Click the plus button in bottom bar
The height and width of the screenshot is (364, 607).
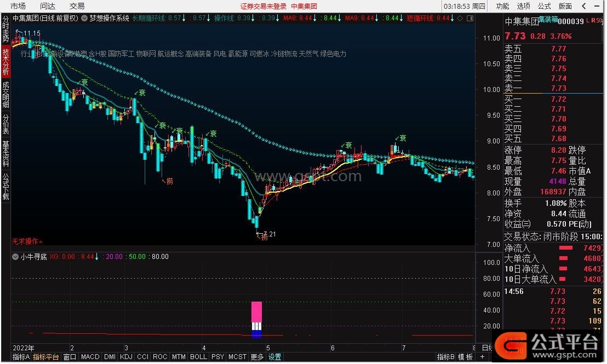click(x=482, y=357)
